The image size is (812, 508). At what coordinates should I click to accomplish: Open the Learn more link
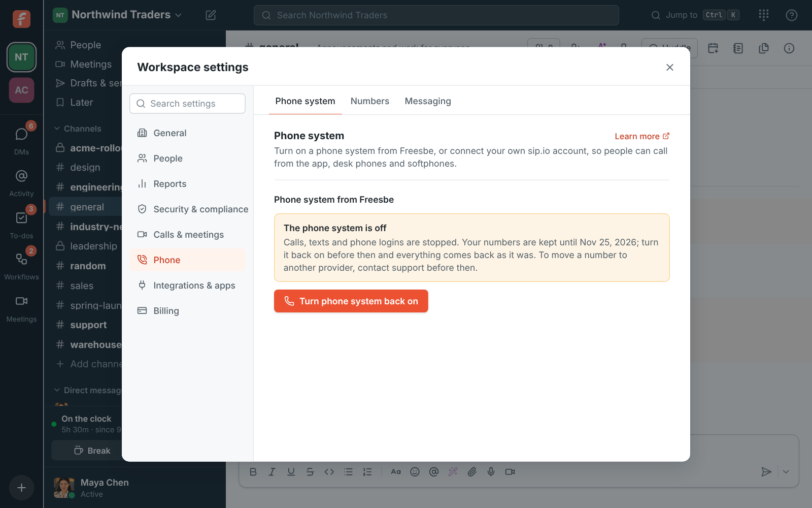642,136
